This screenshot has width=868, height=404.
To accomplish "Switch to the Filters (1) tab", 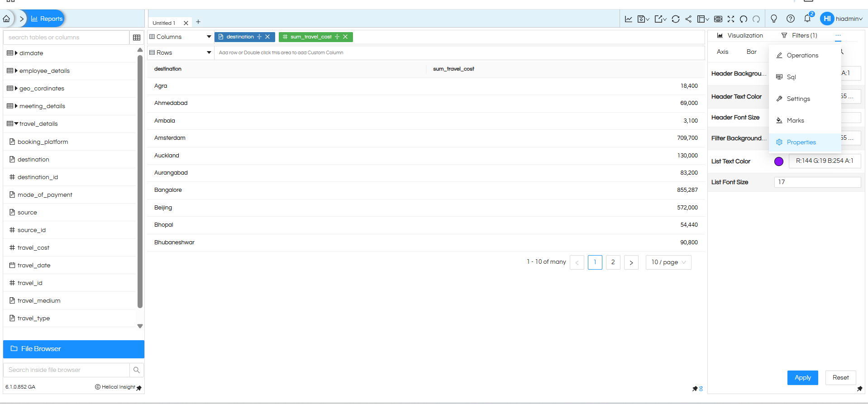I will tap(800, 35).
